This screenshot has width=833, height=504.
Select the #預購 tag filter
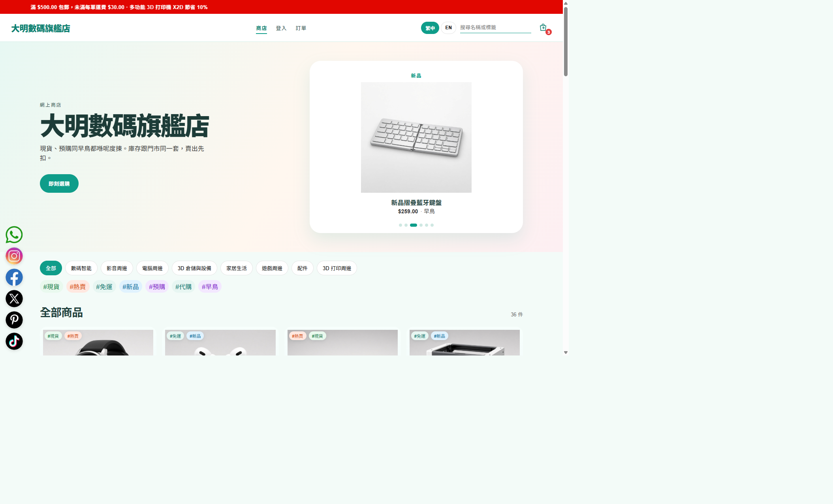157,287
